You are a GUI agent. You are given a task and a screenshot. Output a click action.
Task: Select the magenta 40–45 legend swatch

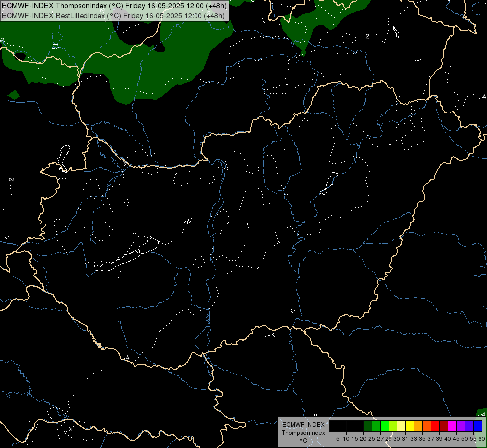coord(452,426)
